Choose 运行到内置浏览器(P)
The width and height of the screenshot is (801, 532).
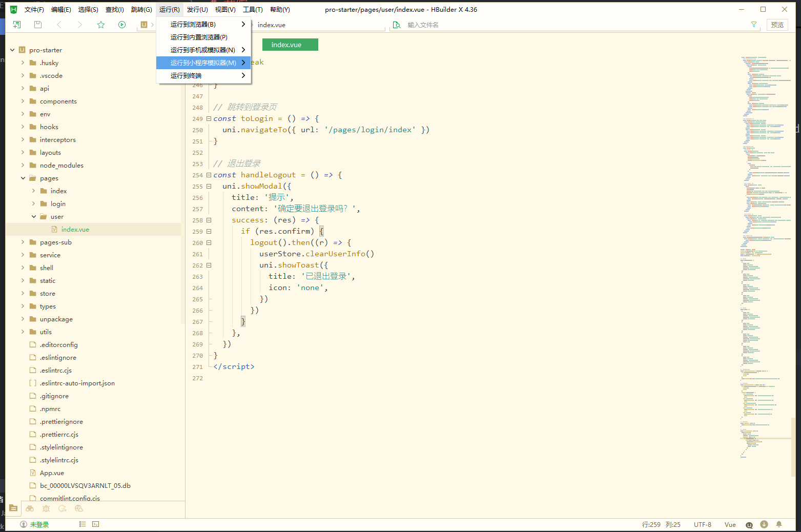(x=203, y=37)
